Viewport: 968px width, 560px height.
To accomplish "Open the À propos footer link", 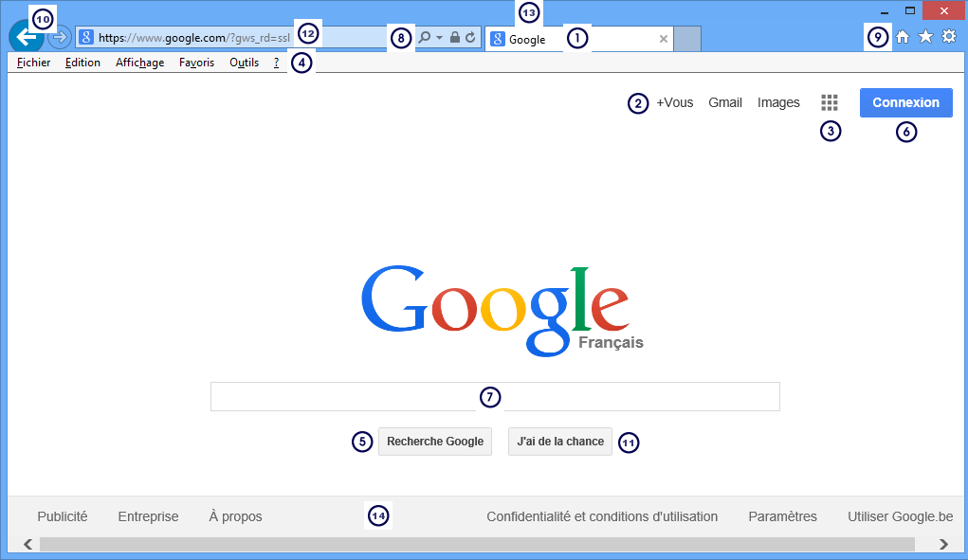I will 235,516.
